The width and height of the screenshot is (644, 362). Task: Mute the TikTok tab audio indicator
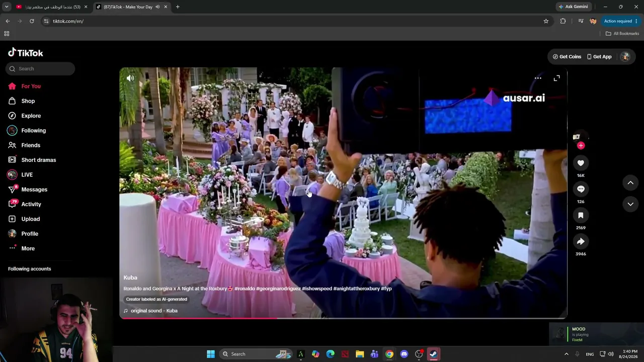pos(157,7)
